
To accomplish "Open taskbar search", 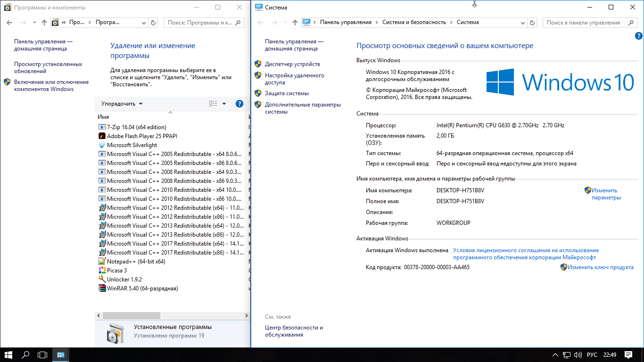I will click(26, 354).
